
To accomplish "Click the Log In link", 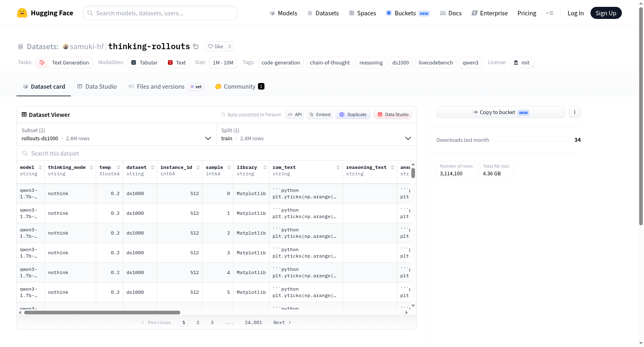I will (576, 13).
